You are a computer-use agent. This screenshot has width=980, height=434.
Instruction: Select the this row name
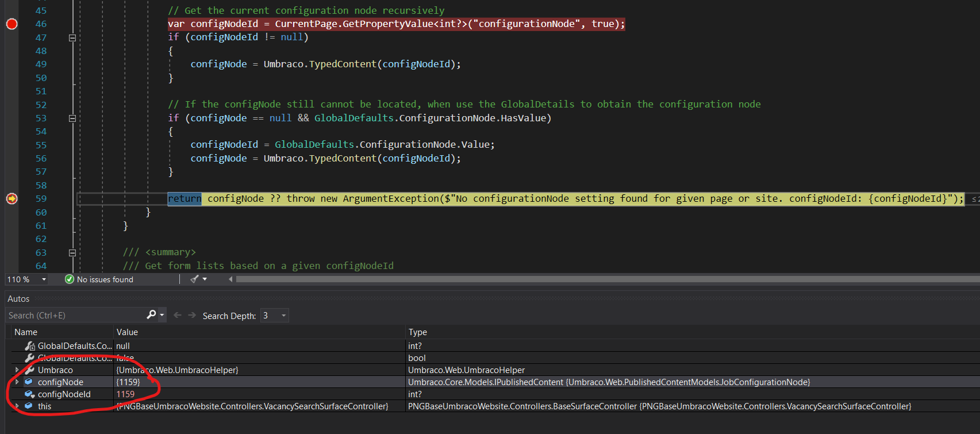[44, 406]
